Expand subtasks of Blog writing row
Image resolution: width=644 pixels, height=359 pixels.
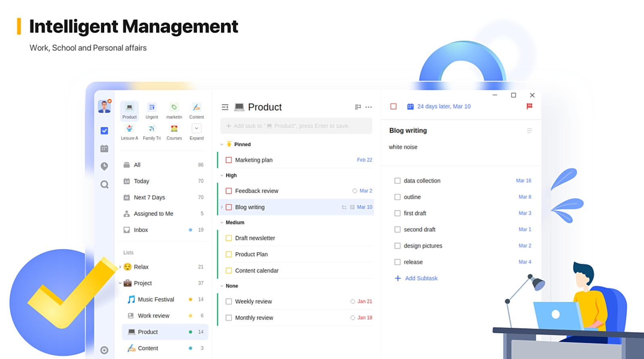click(222, 207)
